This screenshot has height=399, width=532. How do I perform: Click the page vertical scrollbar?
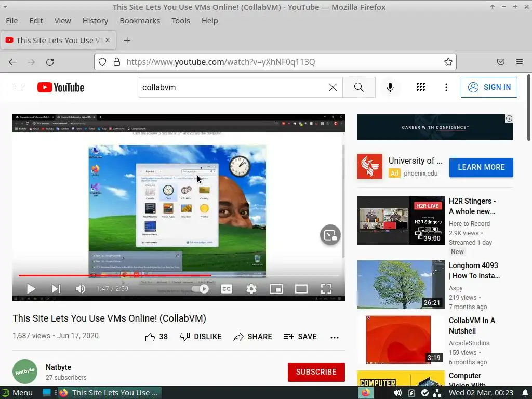point(528,107)
